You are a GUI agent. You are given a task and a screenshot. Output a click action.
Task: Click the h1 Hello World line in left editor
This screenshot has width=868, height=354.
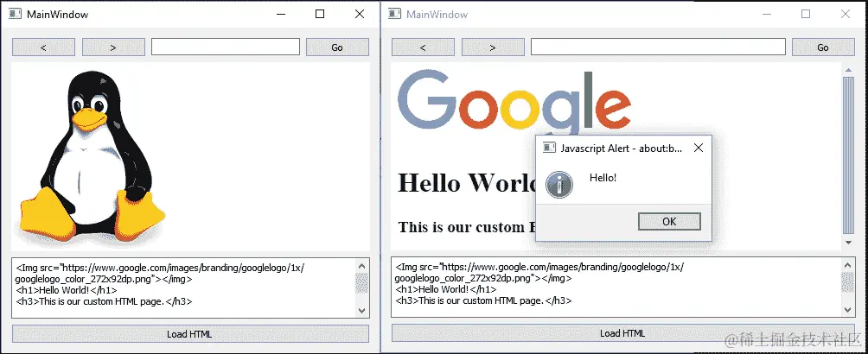(67, 290)
